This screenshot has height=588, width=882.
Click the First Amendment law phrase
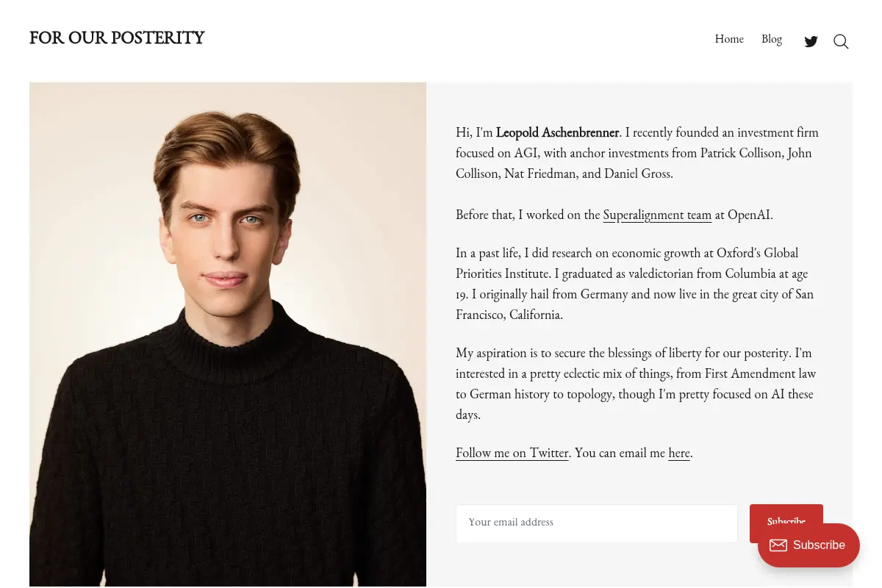[x=761, y=373]
